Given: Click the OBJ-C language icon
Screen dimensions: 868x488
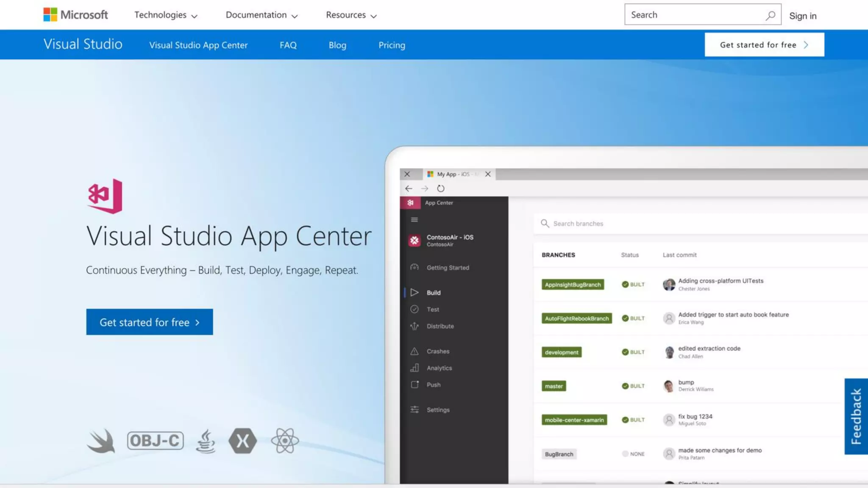Looking at the screenshot, I should pos(156,441).
